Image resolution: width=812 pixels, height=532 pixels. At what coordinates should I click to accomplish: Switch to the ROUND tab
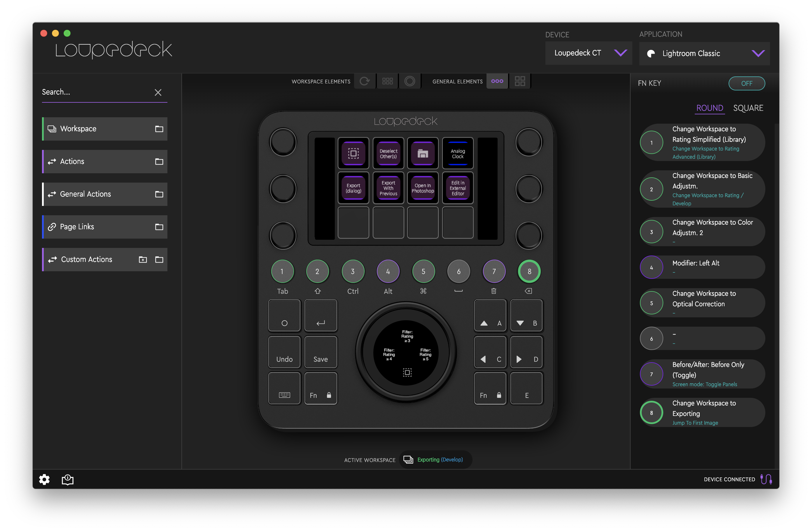709,108
